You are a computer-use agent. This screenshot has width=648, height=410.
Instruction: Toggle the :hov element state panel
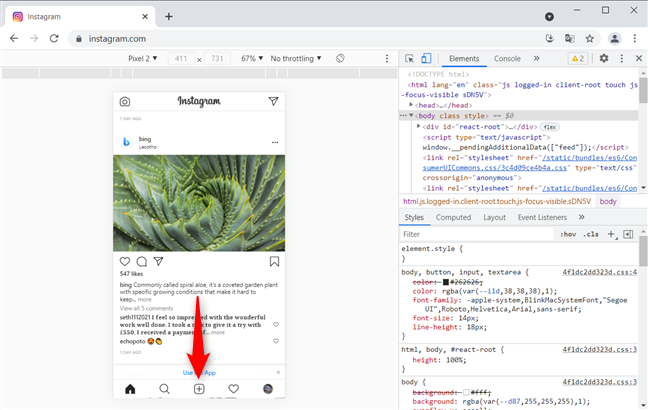point(568,234)
